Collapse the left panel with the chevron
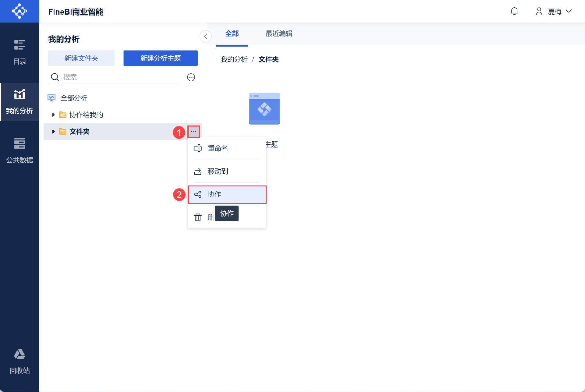Image resolution: width=585 pixels, height=392 pixels. 206,37
